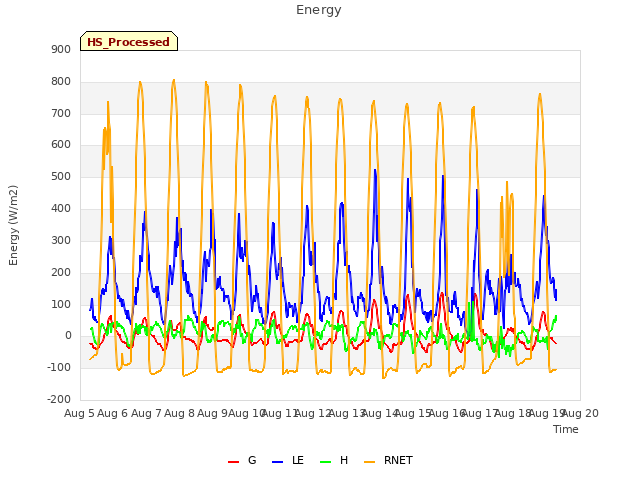Toggle the G series legend entry
The height and width of the screenshot is (480, 640).
tap(242, 460)
